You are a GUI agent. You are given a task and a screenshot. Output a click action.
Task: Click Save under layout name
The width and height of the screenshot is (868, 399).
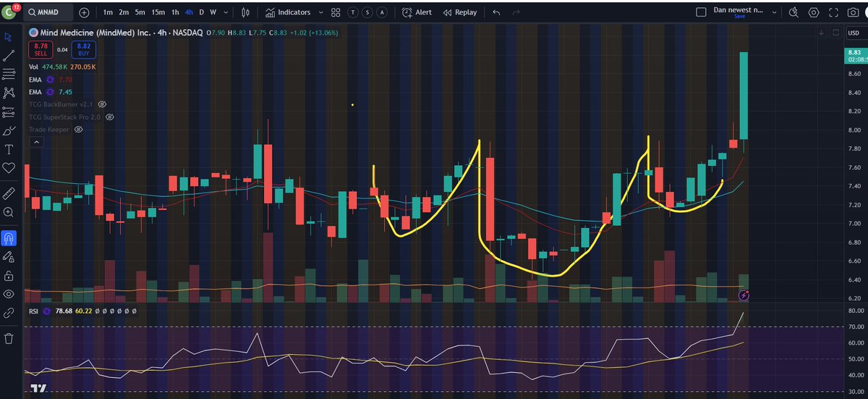[739, 17]
